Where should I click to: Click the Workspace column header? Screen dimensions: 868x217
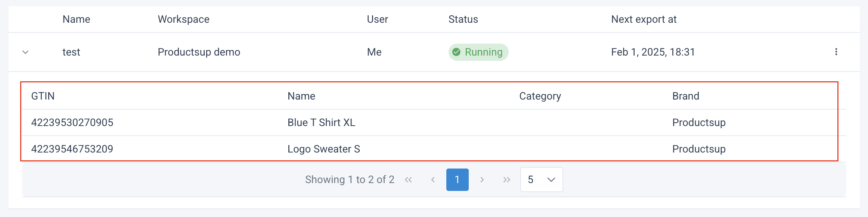[x=183, y=19]
